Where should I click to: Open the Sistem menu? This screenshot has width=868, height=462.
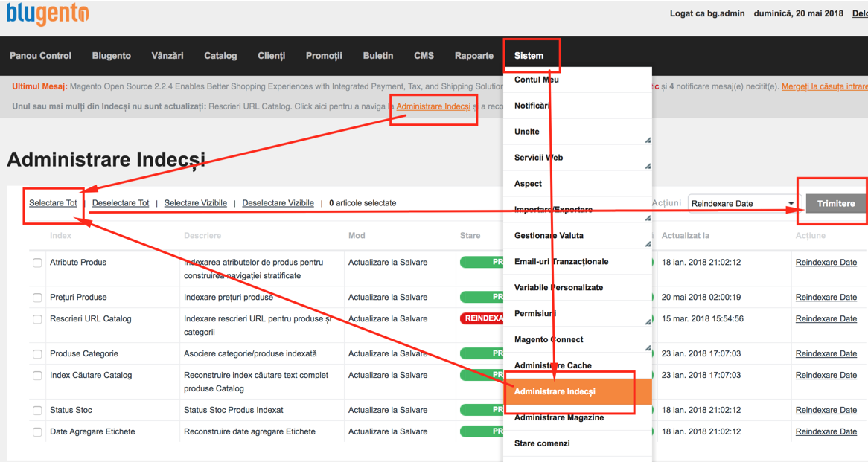[x=529, y=55]
